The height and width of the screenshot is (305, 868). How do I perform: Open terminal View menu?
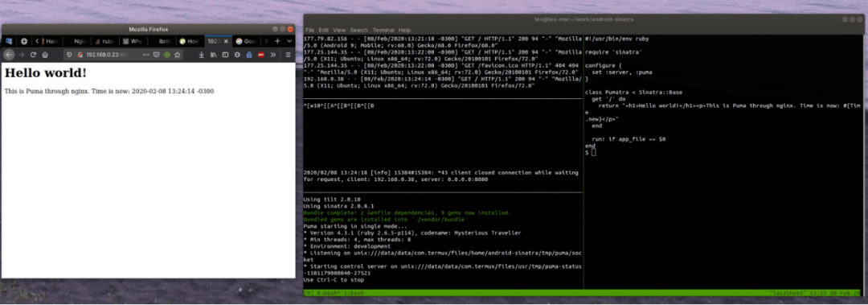click(x=339, y=30)
